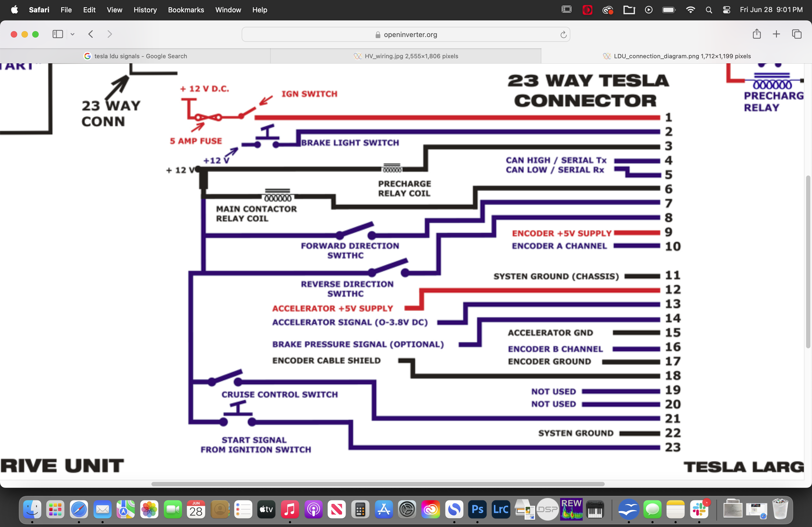
Task: Click the horizontal scrollbar below the diagram
Action: (378, 484)
